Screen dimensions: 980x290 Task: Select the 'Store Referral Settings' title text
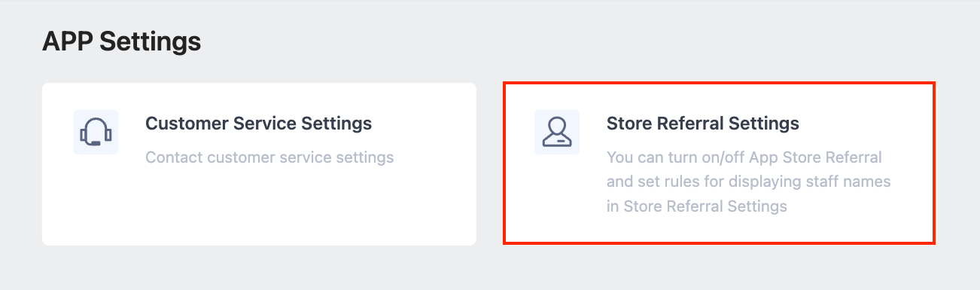[x=703, y=123]
